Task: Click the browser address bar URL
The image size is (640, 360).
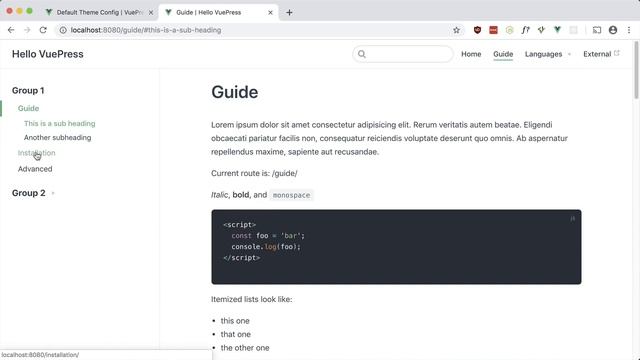Action: [146, 30]
